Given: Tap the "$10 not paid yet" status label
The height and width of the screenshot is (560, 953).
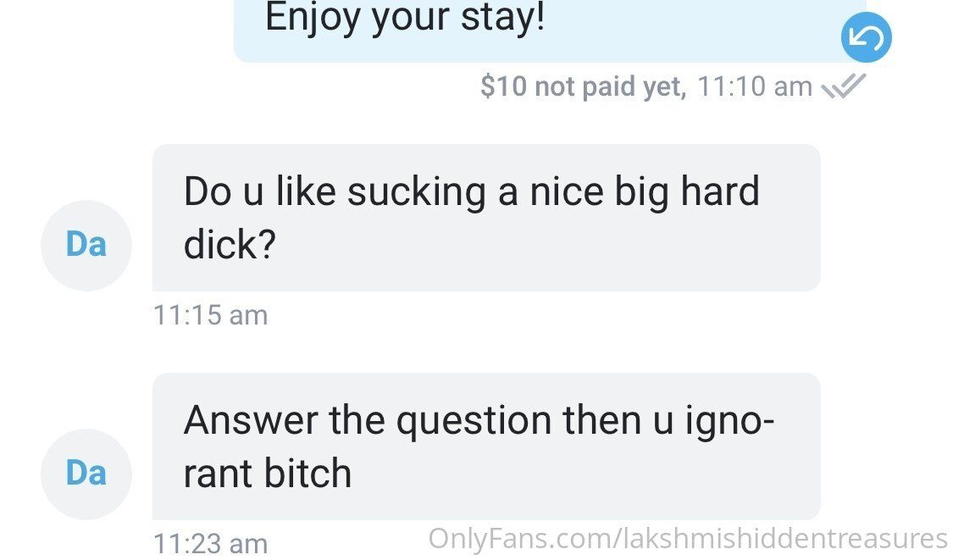Looking at the screenshot, I should (x=584, y=86).
